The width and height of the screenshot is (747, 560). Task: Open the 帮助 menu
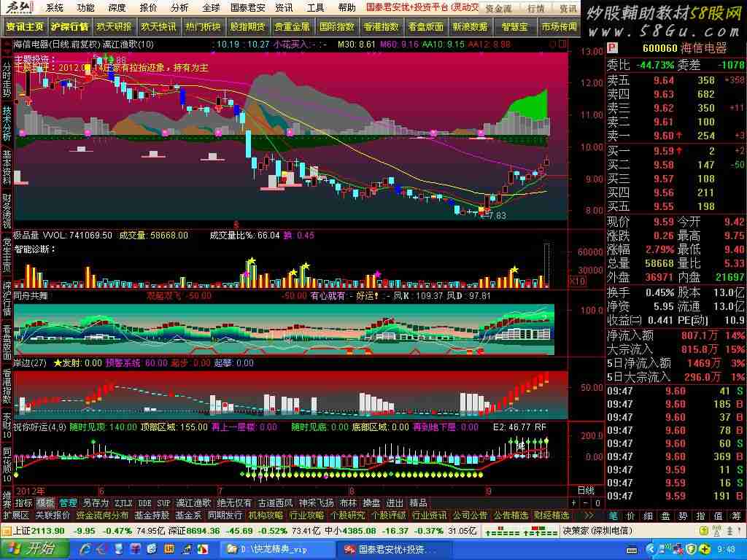[347, 7]
